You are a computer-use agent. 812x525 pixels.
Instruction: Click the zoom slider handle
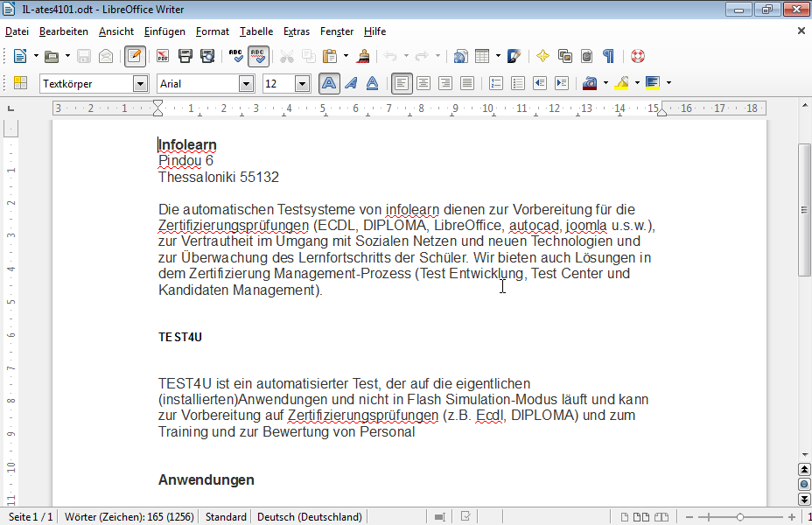(x=740, y=517)
